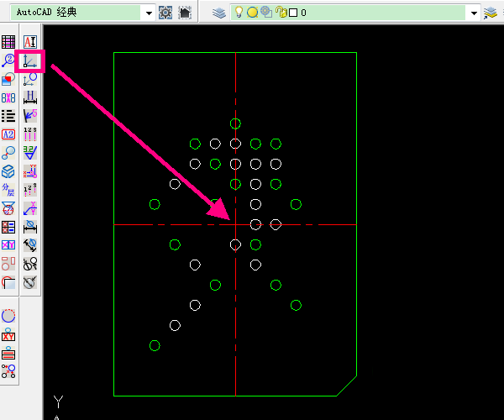
Task: Click the blue magnifier link icon
Action: point(8,153)
